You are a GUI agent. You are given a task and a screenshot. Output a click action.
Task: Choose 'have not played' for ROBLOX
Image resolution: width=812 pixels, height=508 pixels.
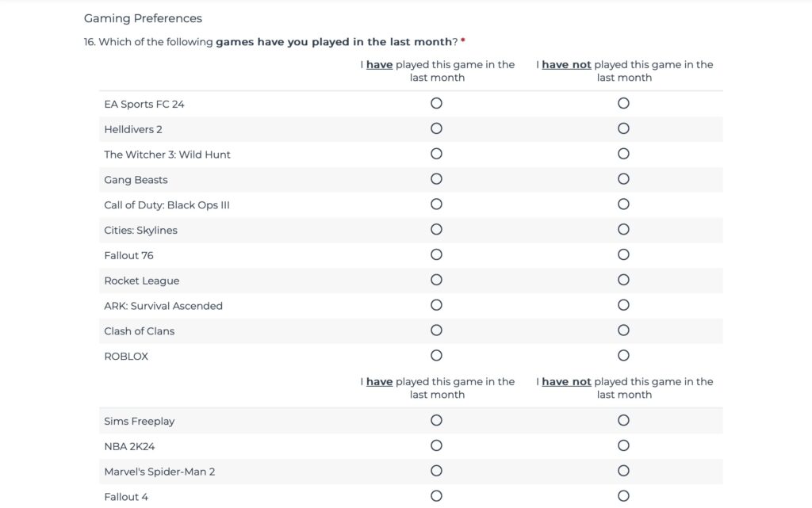pyautogui.click(x=623, y=356)
